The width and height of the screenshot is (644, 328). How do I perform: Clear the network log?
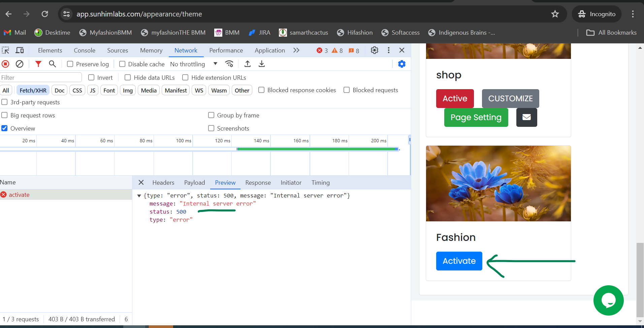pos(20,64)
